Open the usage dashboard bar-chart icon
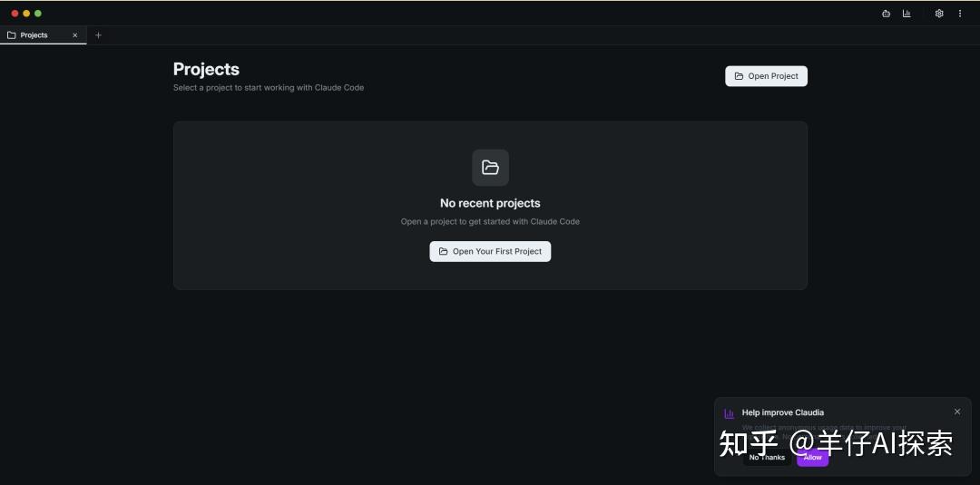 tap(906, 13)
